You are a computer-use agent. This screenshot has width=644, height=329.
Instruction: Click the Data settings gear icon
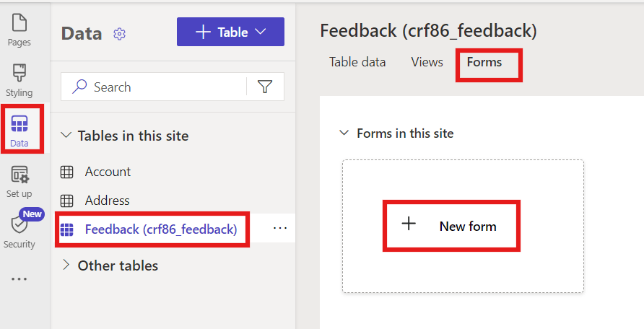120,33
